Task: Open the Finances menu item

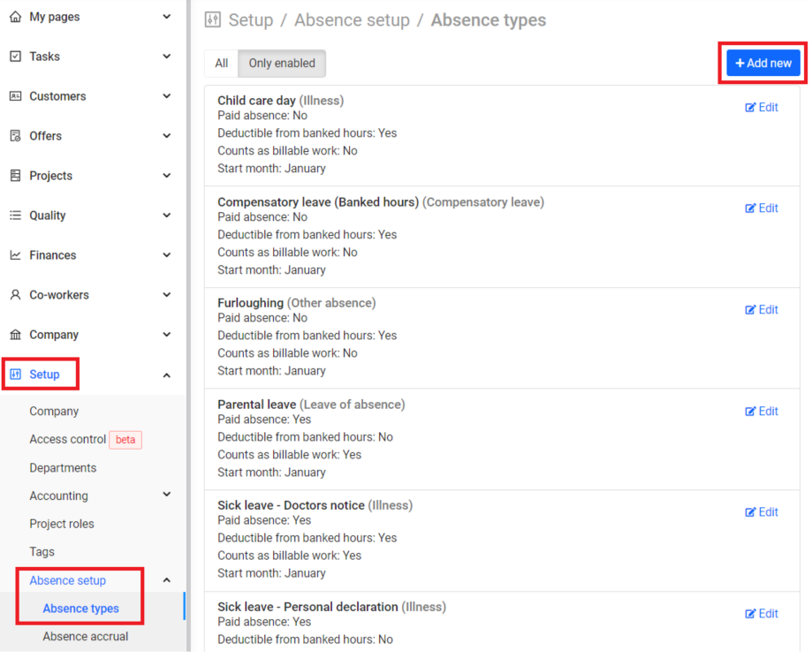Action: [53, 255]
